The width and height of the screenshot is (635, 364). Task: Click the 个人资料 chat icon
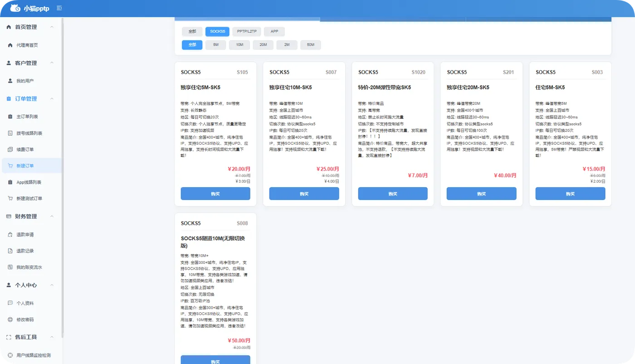coord(10,303)
